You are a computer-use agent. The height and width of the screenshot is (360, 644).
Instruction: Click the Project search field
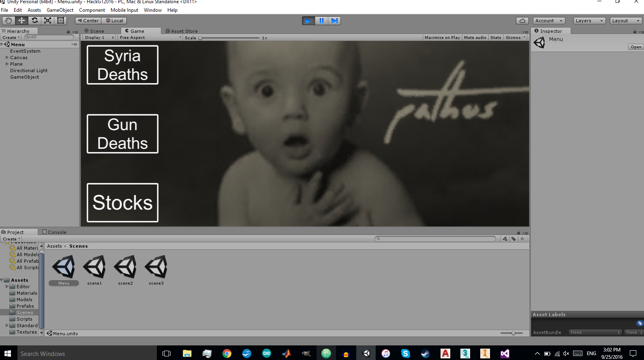(435, 239)
